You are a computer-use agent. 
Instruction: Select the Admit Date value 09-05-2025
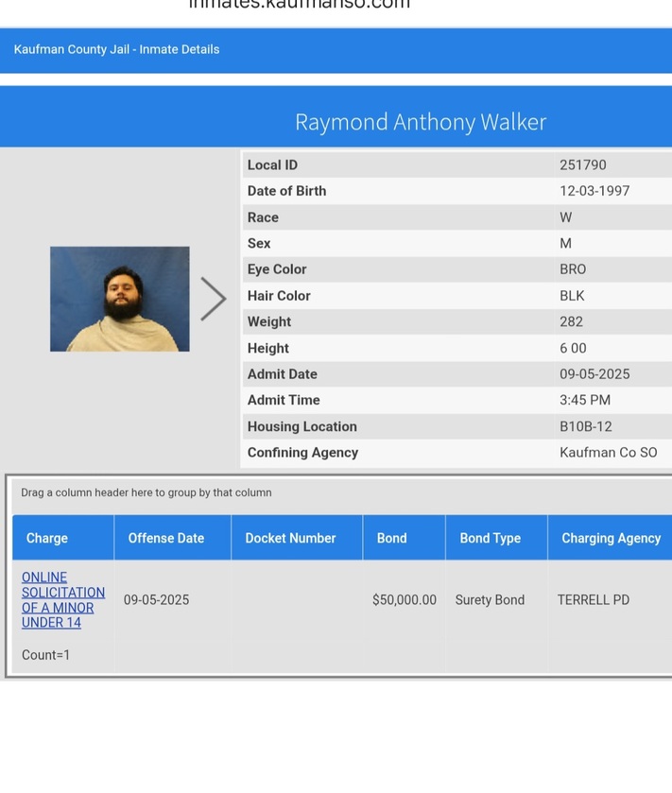(594, 373)
